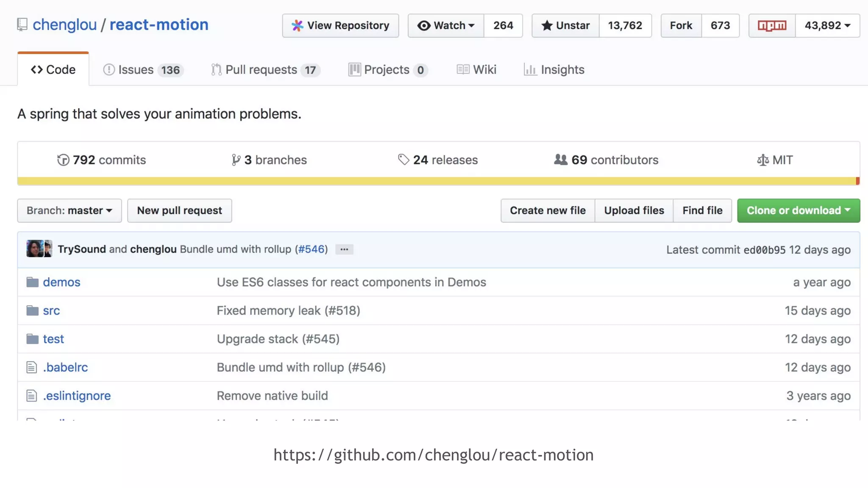View the 264 watchers count
Screen dimensions: 868x488
[x=503, y=25]
